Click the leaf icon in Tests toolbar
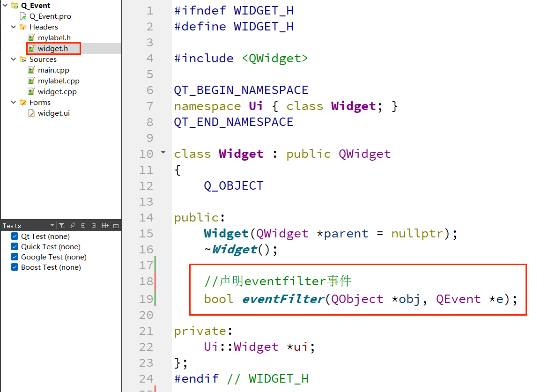 click(72, 226)
